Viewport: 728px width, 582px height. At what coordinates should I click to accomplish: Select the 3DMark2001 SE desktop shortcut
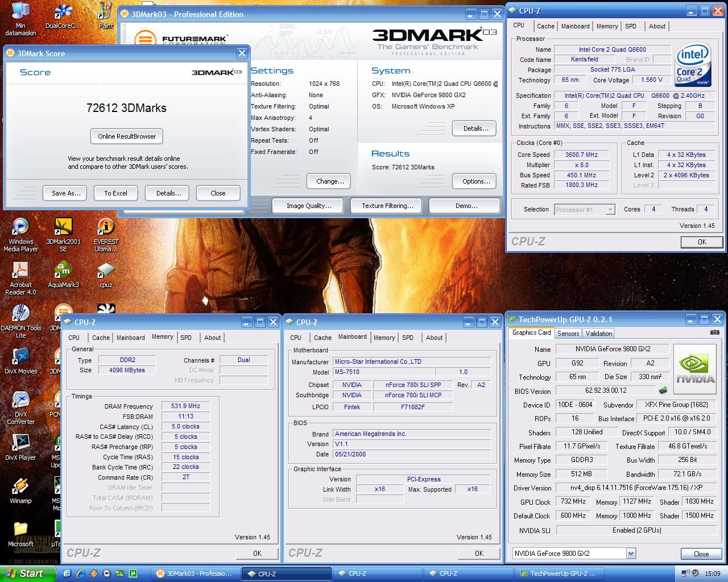coord(63,235)
